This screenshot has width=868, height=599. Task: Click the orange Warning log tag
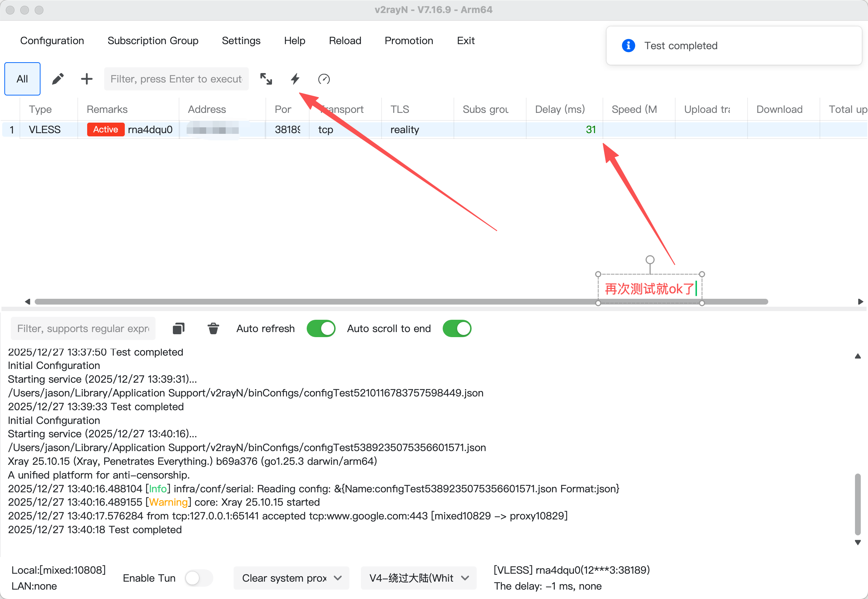(169, 502)
